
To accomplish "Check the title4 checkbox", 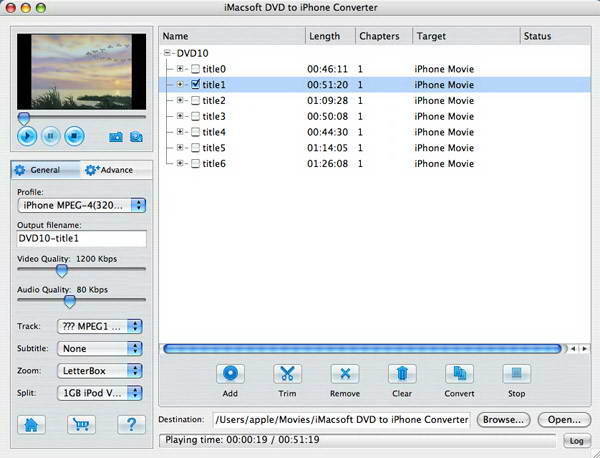I will [196, 132].
